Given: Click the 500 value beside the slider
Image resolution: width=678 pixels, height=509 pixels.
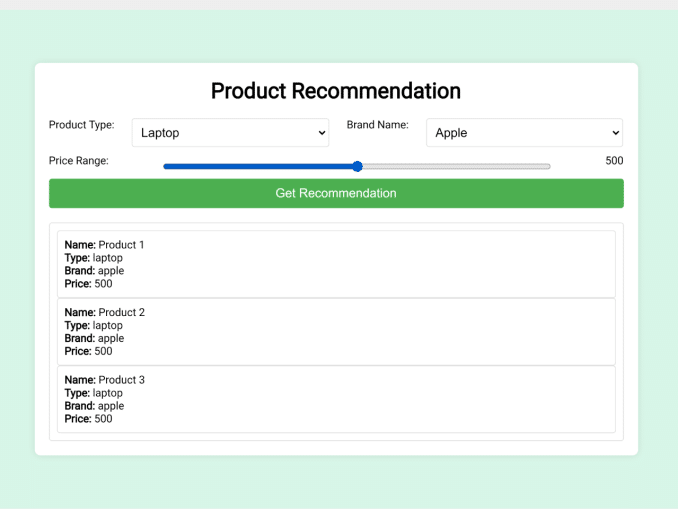Looking at the screenshot, I should click(x=614, y=160).
